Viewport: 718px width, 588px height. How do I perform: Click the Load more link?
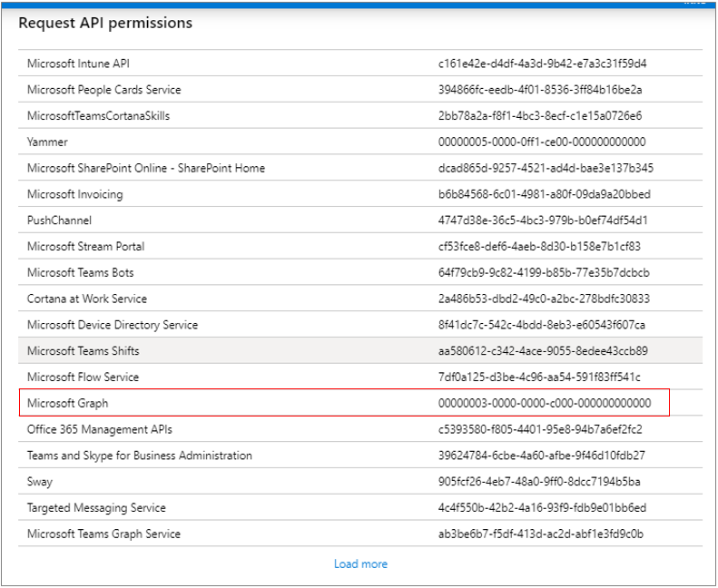(360, 563)
